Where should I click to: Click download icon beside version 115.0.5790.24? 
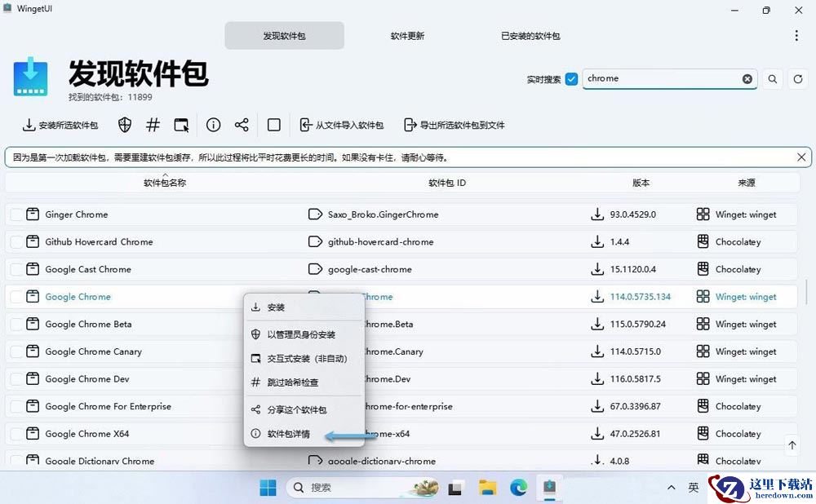[597, 324]
